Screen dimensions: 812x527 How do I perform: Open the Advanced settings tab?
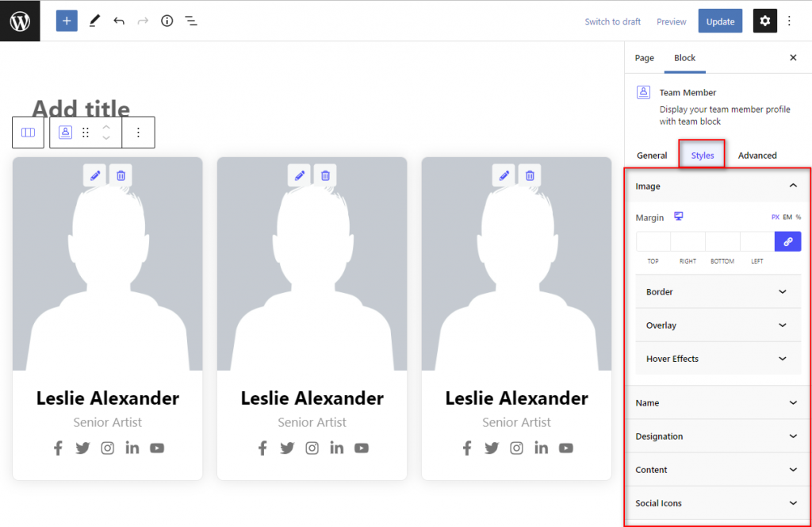757,156
